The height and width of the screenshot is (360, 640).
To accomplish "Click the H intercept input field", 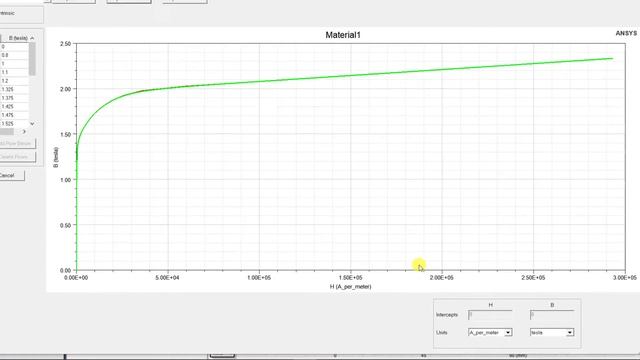I will point(490,315).
